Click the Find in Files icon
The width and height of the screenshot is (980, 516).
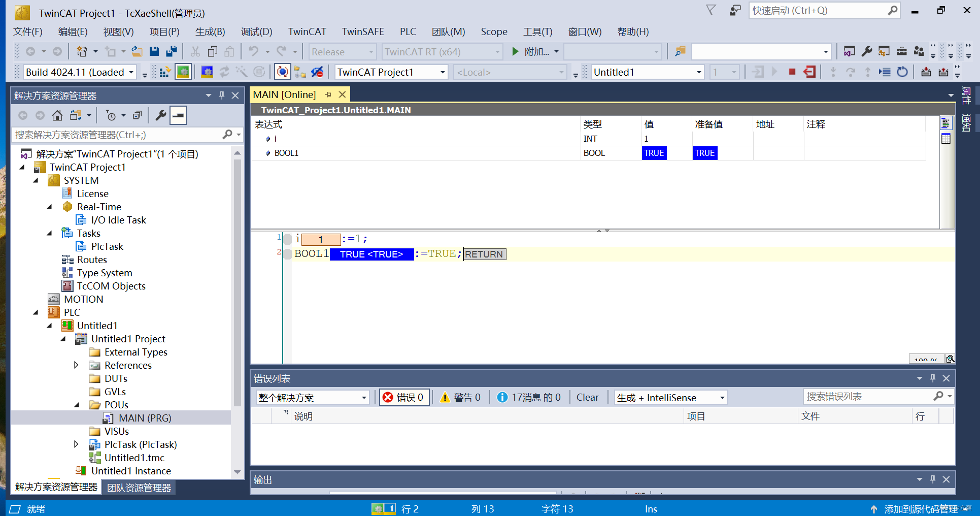680,51
